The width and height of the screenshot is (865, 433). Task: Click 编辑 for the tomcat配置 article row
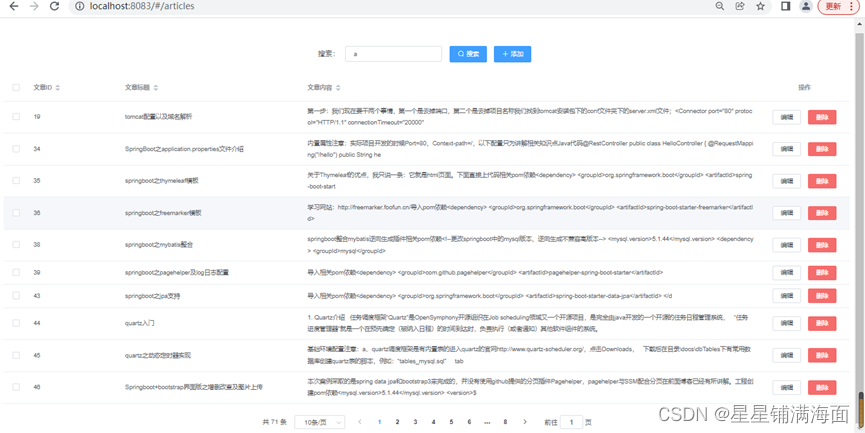click(787, 117)
